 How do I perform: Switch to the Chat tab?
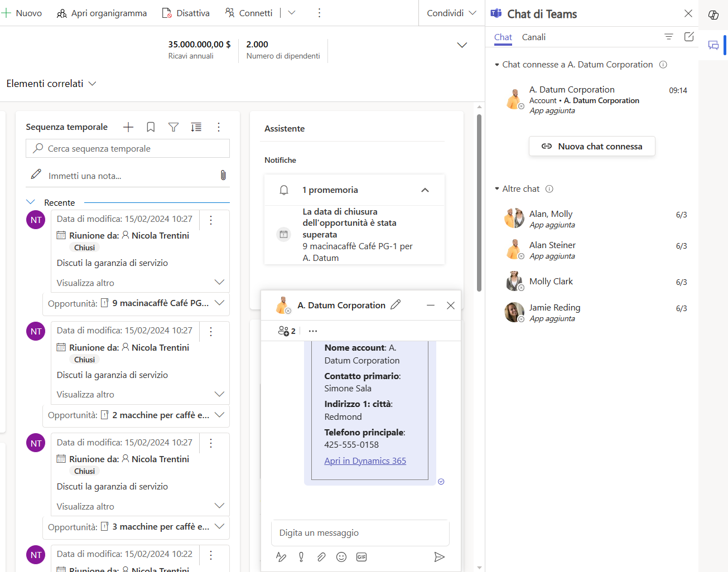[503, 37]
